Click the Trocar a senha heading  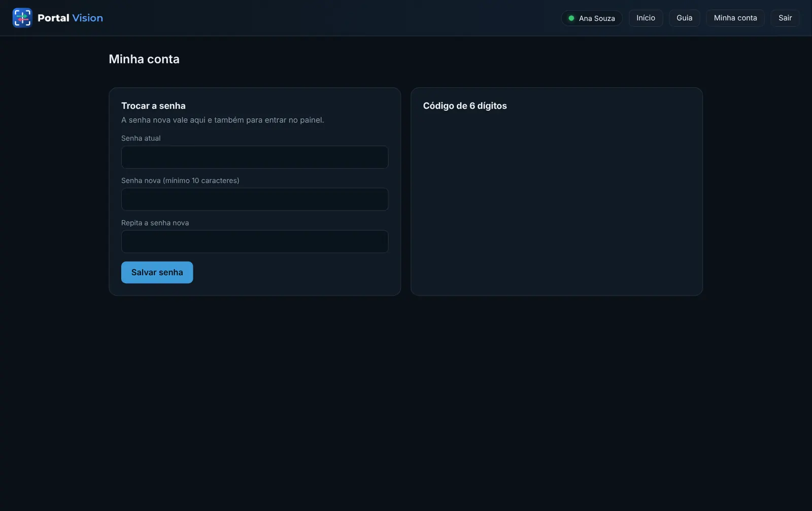click(x=153, y=106)
